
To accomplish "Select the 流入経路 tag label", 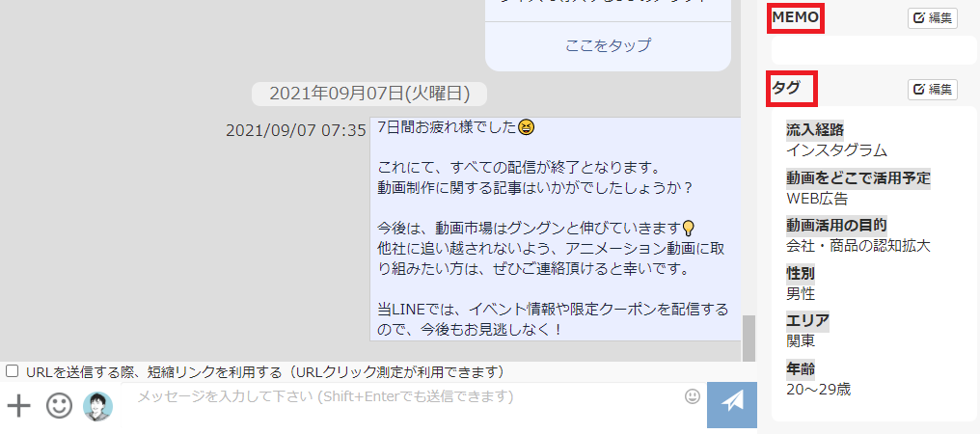I will (x=815, y=130).
